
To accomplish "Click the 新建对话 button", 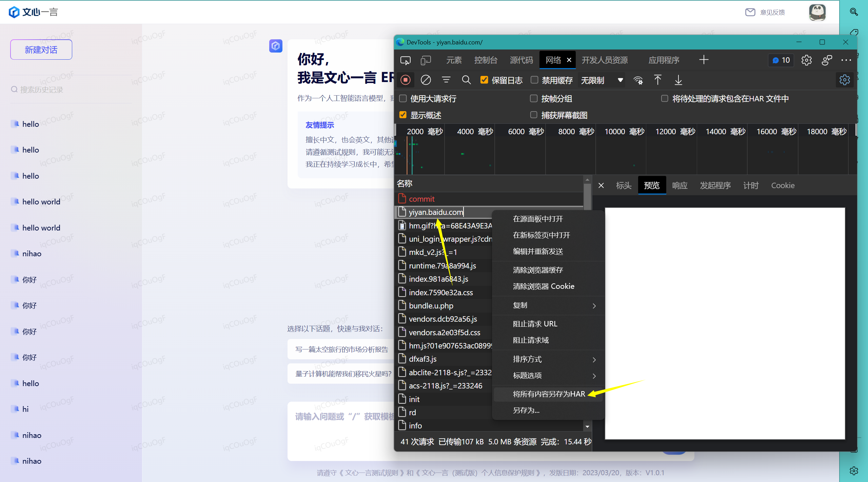I will click(x=41, y=50).
